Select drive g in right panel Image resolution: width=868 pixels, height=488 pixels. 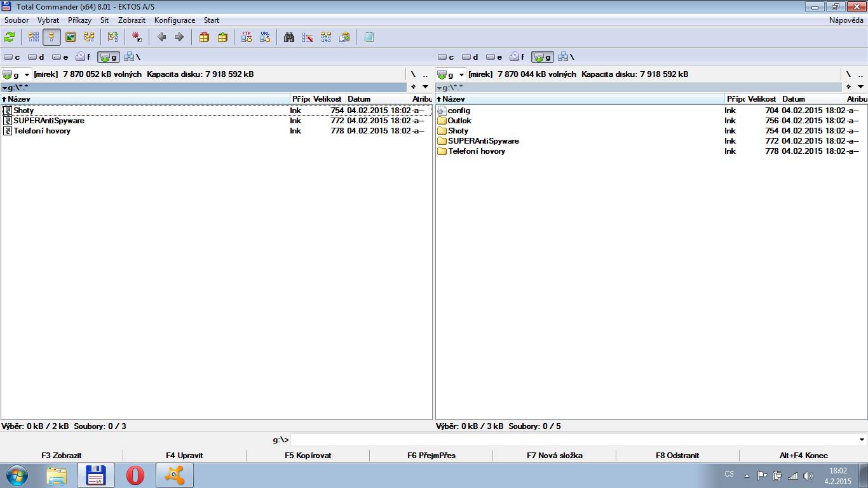(543, 57)
